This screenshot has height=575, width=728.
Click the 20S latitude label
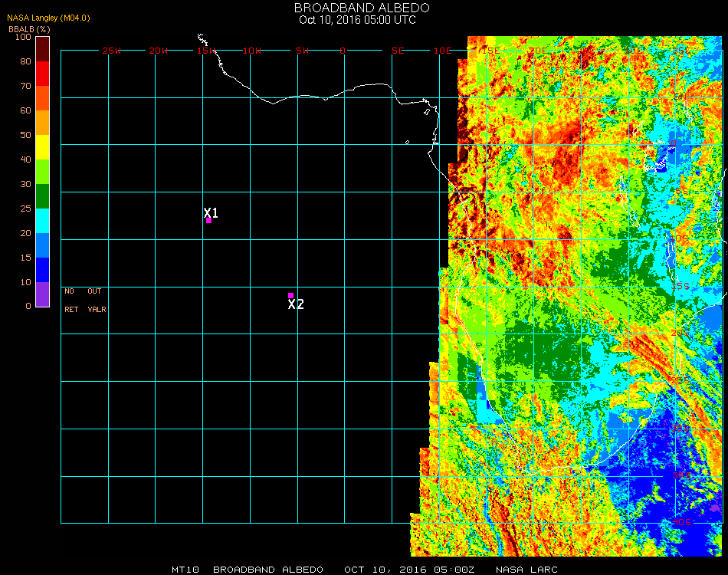(680, 333)
